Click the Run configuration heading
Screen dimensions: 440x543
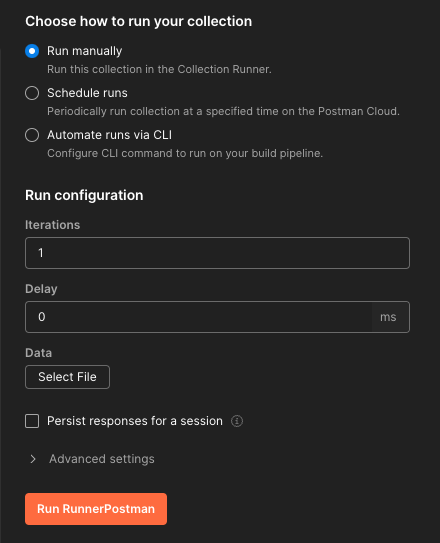pyautogui.click(x=84, y=195)
